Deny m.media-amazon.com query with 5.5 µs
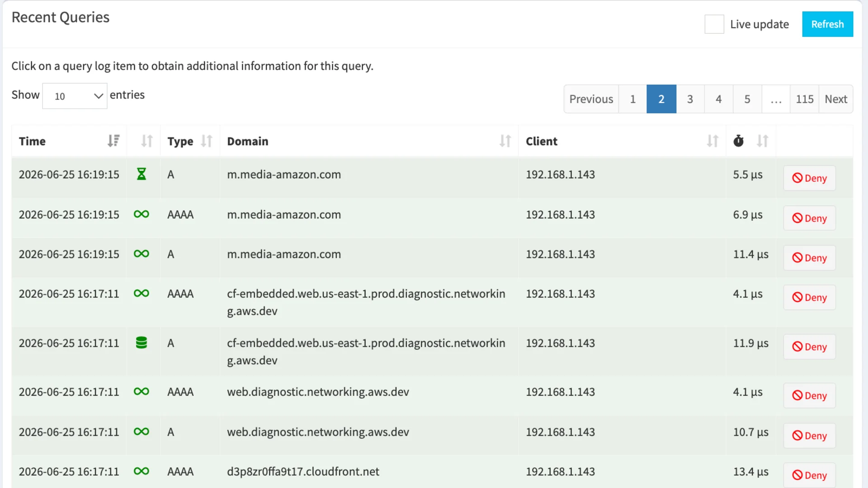Viewport: 868px width, 488px height. click(809, 178)
